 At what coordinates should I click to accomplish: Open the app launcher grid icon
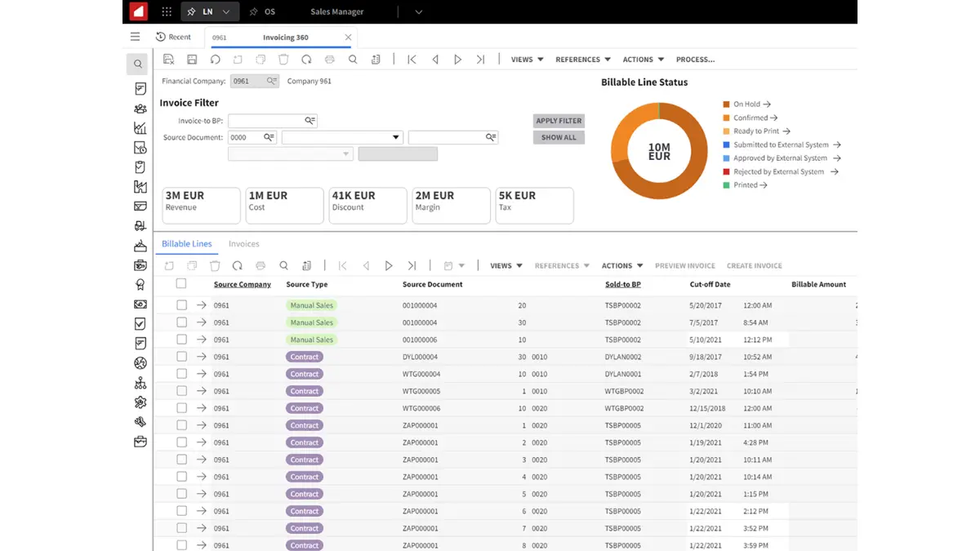pos(167,11)
